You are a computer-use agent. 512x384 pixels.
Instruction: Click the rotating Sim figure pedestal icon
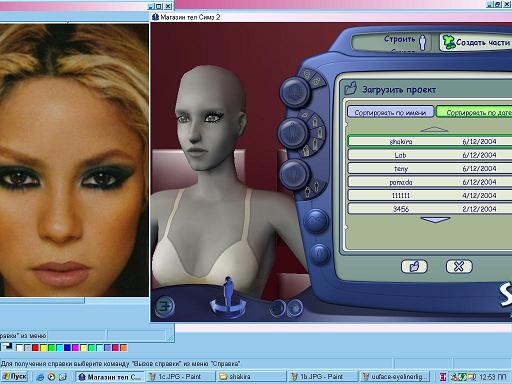point(228,298)
